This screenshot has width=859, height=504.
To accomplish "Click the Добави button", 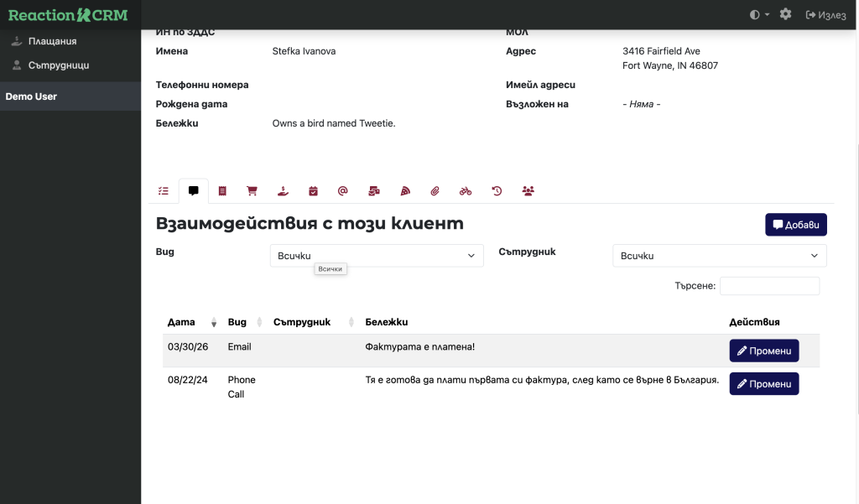I will click(x=796, y=225).
